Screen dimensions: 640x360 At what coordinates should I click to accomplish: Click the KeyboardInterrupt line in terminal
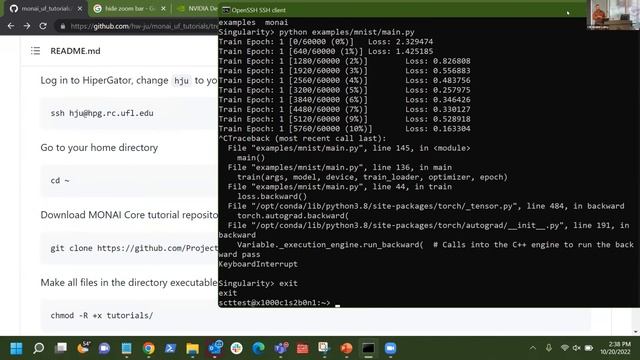point(258,264)
